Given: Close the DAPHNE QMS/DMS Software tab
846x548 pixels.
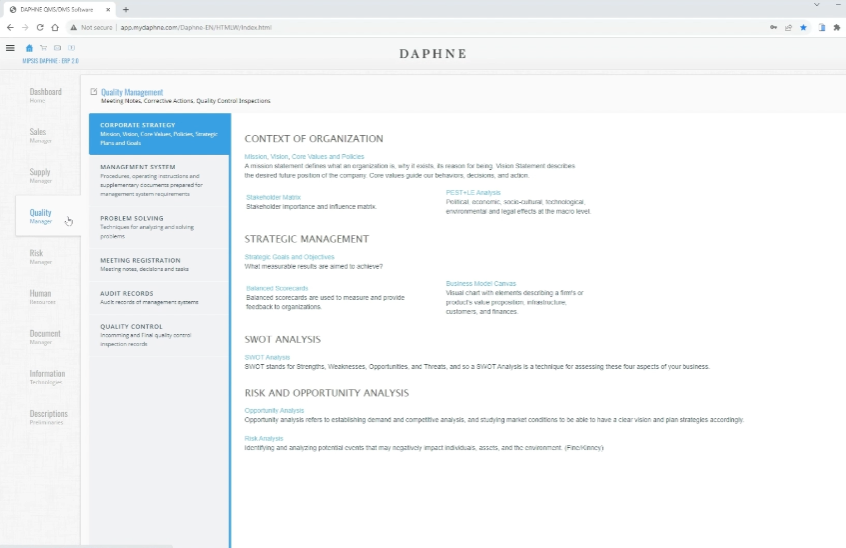Looking at the screenshot, I should coord(108,10).
